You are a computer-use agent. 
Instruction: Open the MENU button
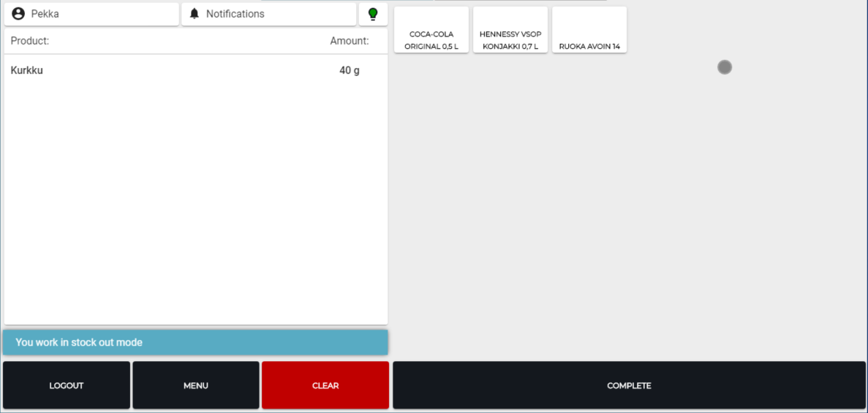[x=196, y=385]
